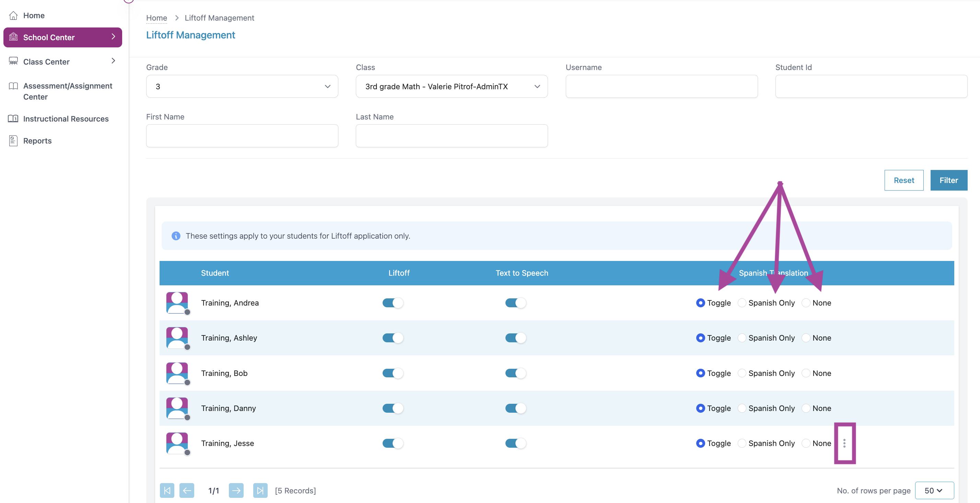
Task: Expand the Class Center chevron
Action: [113, 61]
